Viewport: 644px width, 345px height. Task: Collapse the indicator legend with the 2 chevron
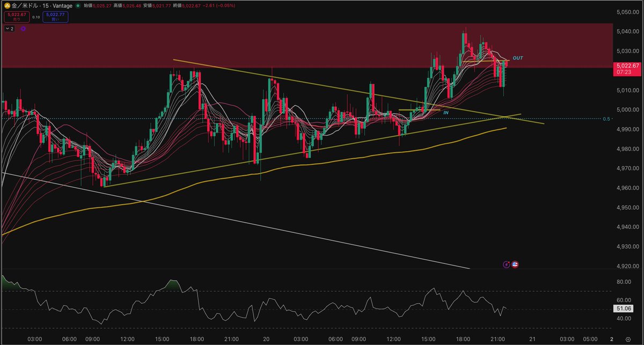pos(10,28)
